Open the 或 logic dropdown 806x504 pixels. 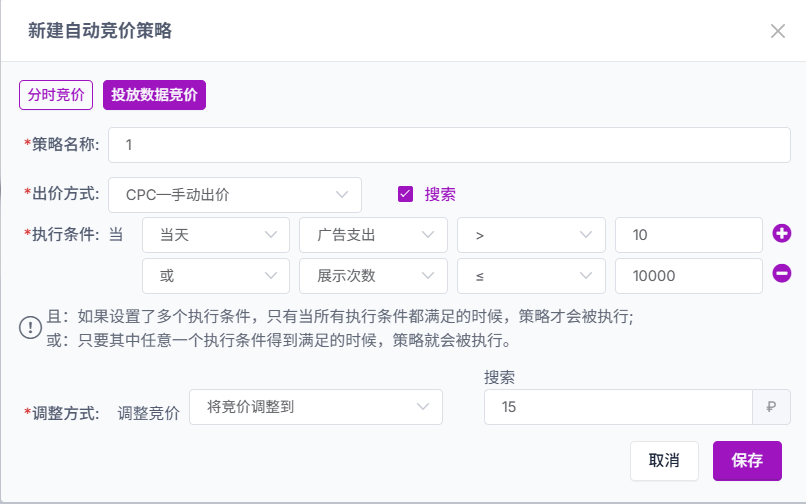216,276
